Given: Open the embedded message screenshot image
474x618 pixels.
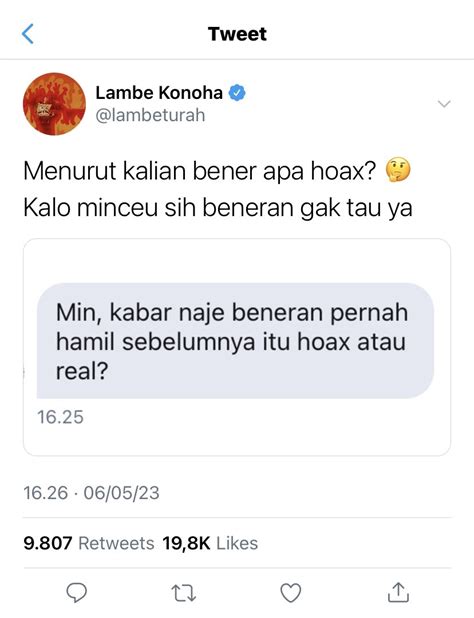Looking at the screenshot, I should point(237,347).
